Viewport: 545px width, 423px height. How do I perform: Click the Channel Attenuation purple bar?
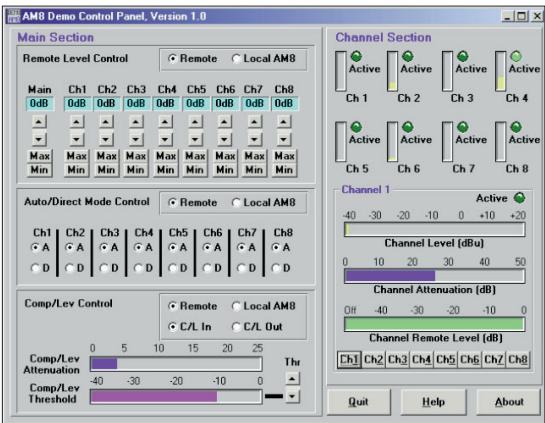[x=390, y=276]
